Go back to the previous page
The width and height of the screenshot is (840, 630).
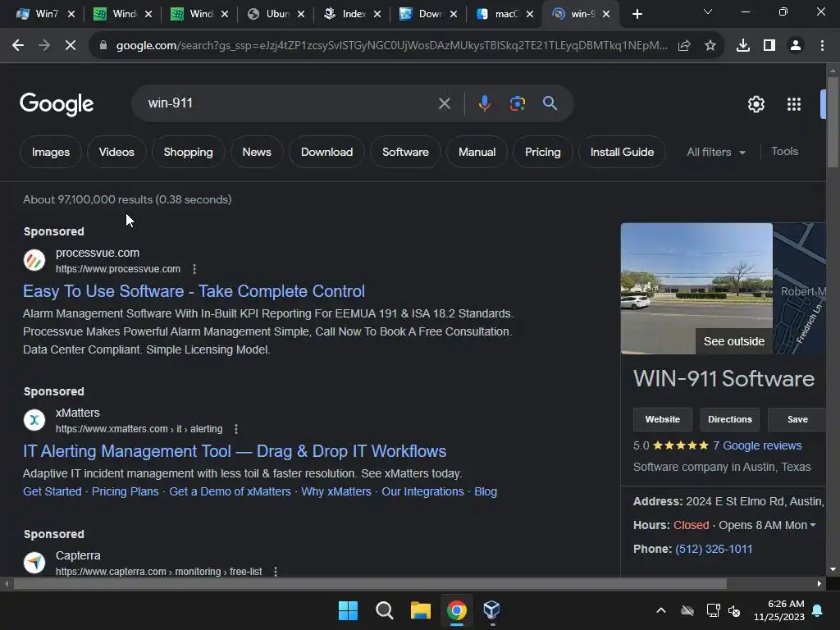[x=18, y=46]
